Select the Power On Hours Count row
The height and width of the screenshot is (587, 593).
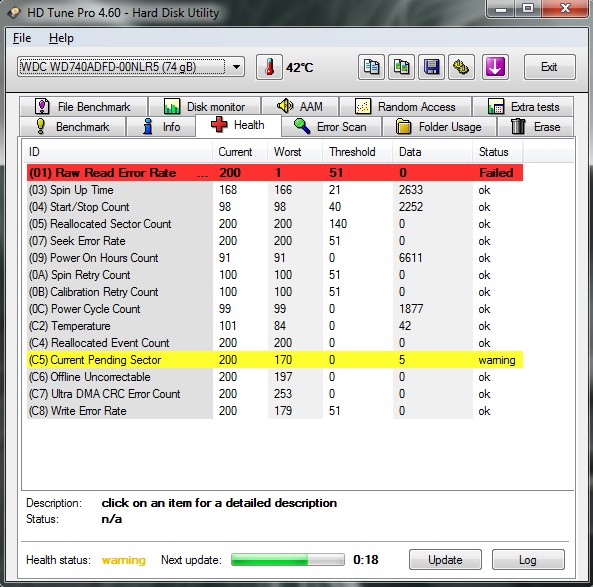[275, 258]
